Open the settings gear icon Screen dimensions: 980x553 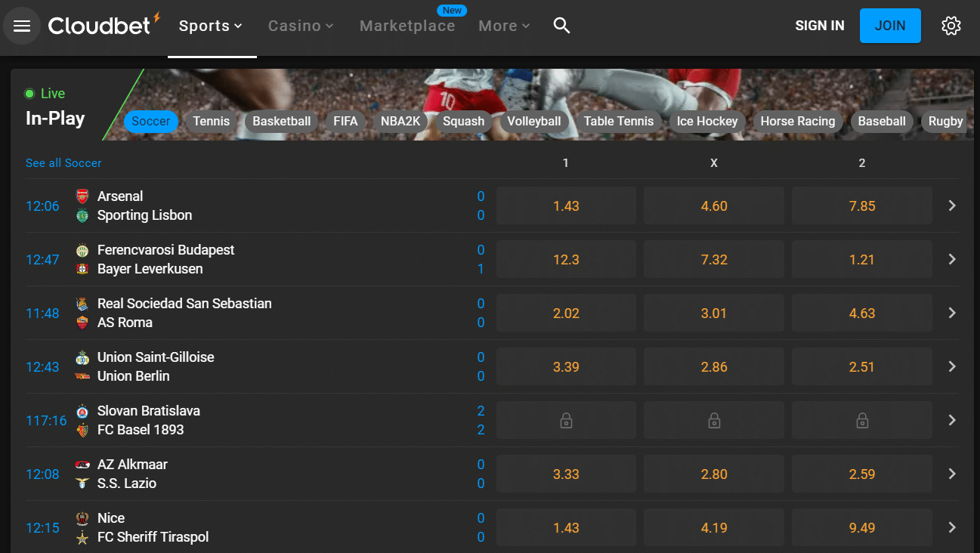click(951, 26)
